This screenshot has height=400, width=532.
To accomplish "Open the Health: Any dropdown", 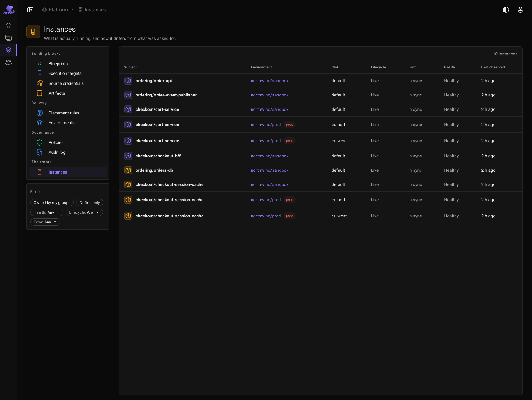I will 47,212.
